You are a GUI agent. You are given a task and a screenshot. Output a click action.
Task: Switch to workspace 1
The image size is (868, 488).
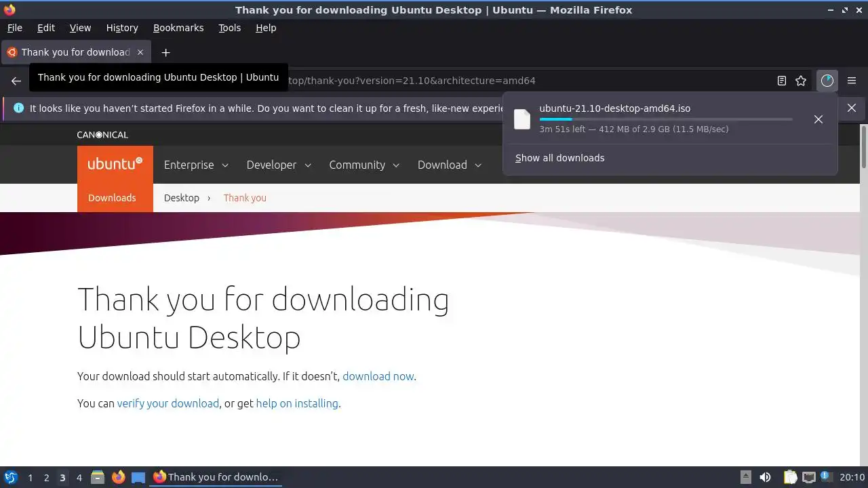[30, 478]
